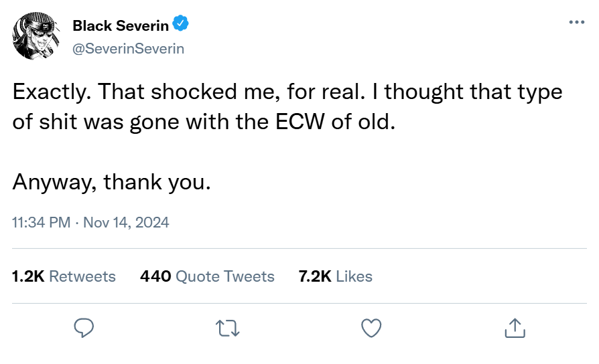Click the blue verified badge
Screen dimensions: 599x364
tap(180, 25)
